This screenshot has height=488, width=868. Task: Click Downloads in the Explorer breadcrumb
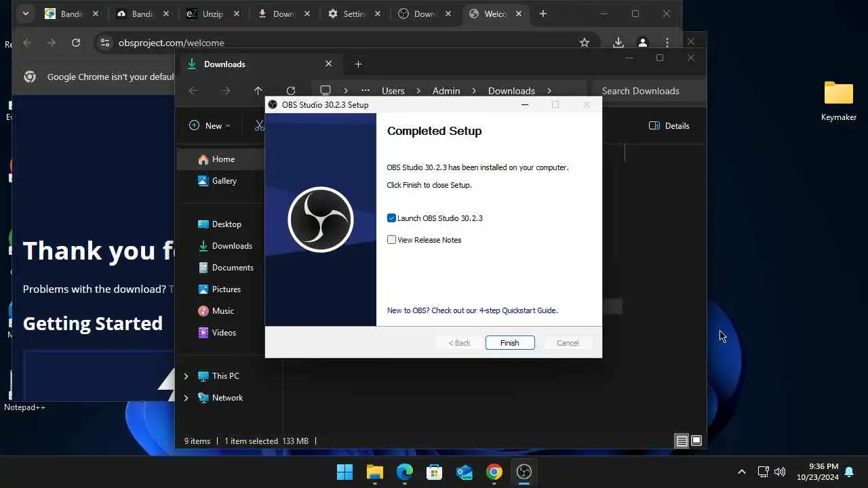pyautogui.click(x=511, y=91)
